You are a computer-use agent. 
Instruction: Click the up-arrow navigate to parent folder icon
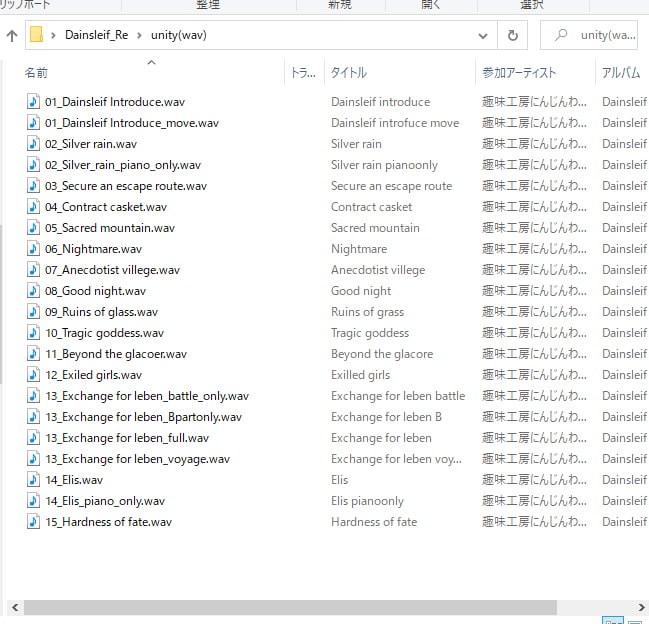click(x=12, y=36)
